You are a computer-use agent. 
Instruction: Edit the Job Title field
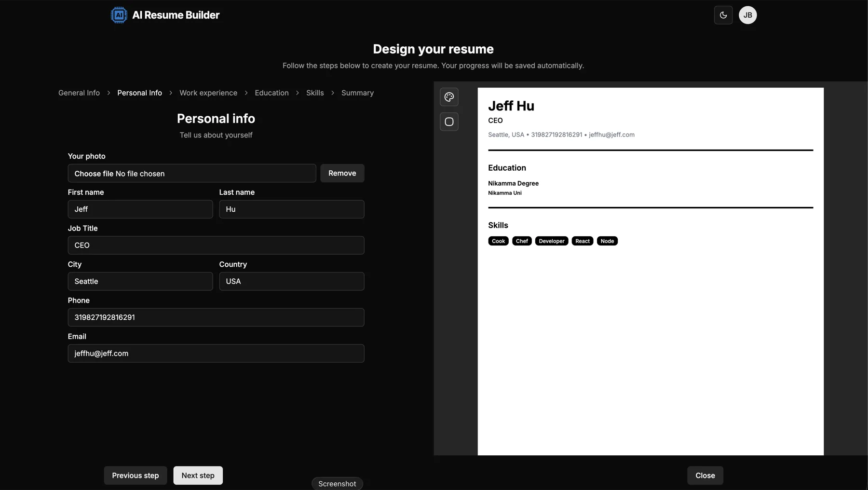click(x=216, y=245)
